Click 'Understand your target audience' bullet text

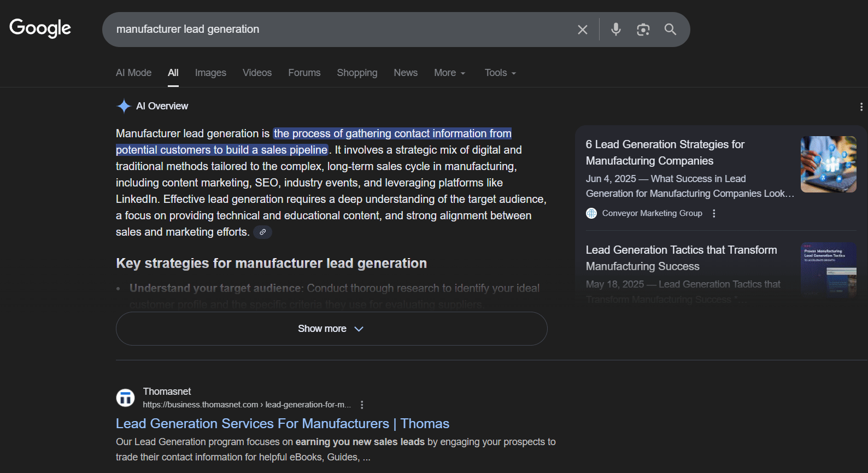click(x=215, y=288)
